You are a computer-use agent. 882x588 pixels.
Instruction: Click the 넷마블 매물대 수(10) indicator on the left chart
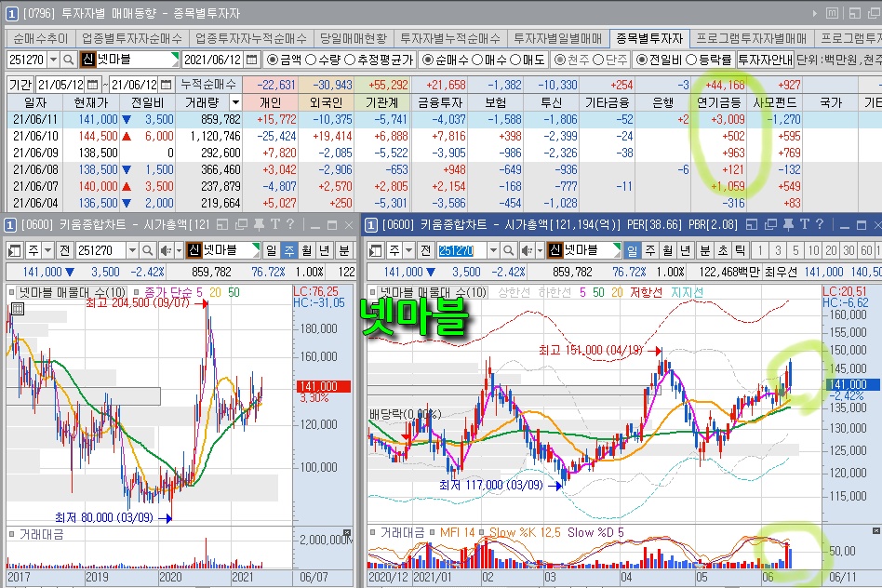coord(72,292)
